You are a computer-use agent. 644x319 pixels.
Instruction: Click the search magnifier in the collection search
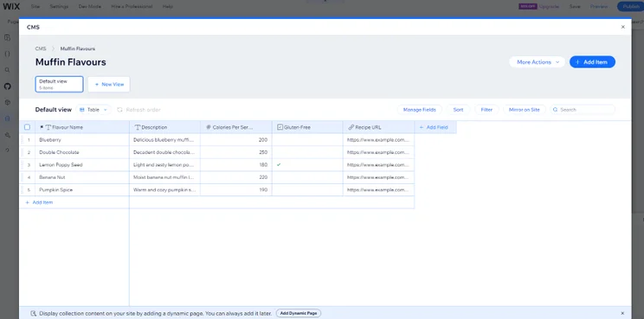click(x=556, y=110)
